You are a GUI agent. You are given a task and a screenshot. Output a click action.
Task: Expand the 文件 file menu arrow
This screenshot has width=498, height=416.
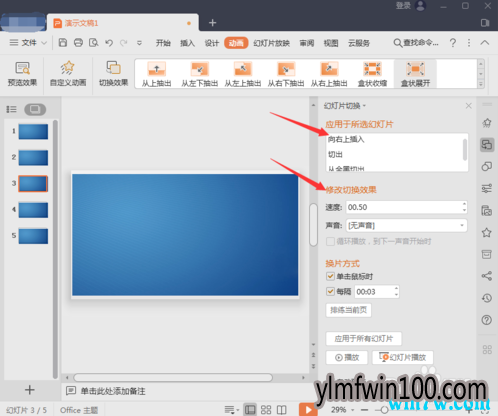pos(44,43)
